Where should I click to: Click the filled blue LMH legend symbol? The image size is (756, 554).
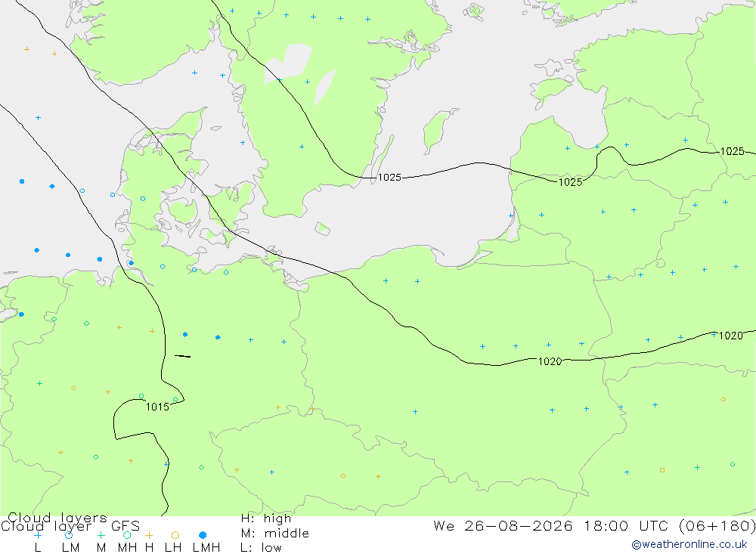pos(203,535)
